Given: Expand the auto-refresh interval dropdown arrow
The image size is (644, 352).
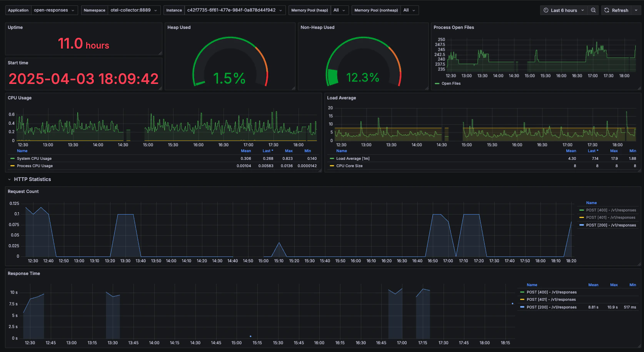Looking at the screenshot, I should click(637, 10).
